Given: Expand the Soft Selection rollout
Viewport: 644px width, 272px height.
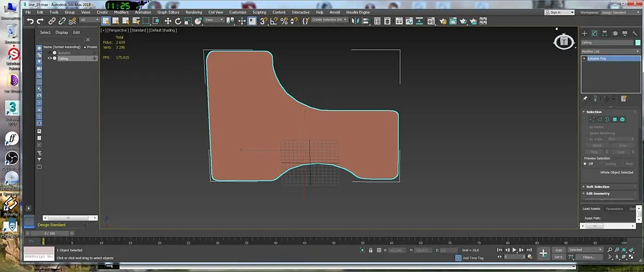Looking at the screenshot, I should pyautogui.click(x=598, y=186).
